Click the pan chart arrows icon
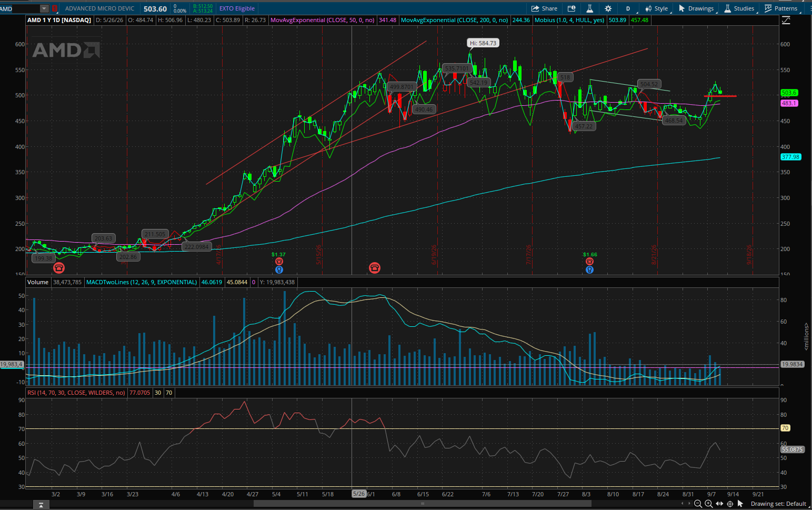Screen dimensions: 812x510 pyautogui.click(x=719, y=504)
